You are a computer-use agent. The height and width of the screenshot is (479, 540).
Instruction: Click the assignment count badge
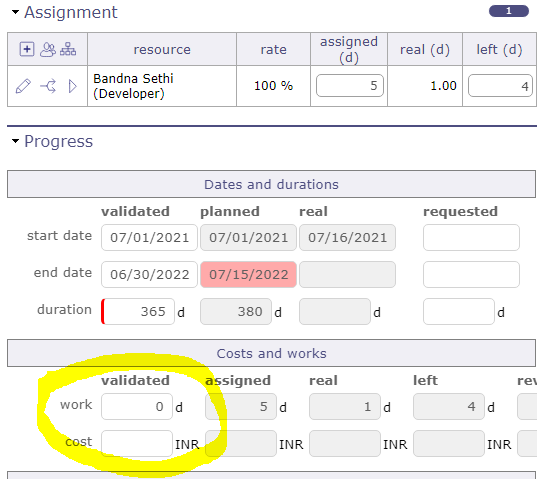click(509, 11)
